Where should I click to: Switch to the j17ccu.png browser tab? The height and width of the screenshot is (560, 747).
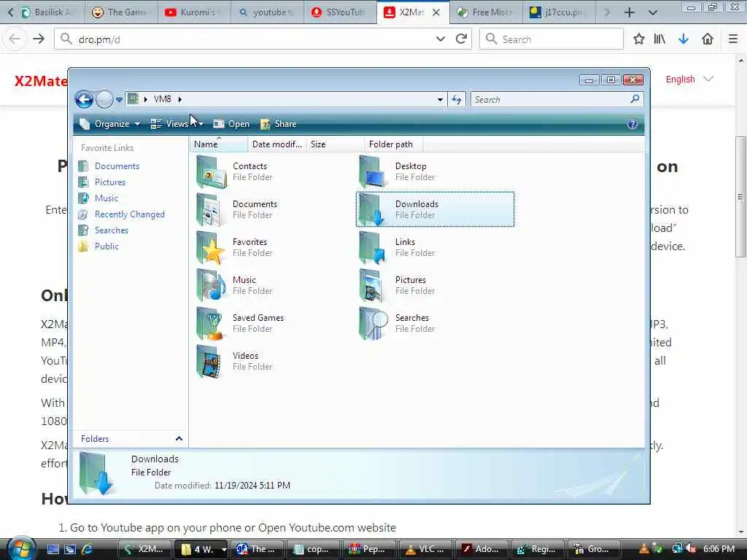tap(559, 12)
